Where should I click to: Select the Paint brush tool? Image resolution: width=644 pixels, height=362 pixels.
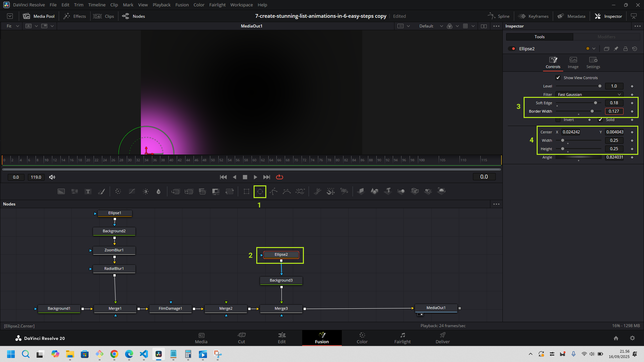click(101, 191)
